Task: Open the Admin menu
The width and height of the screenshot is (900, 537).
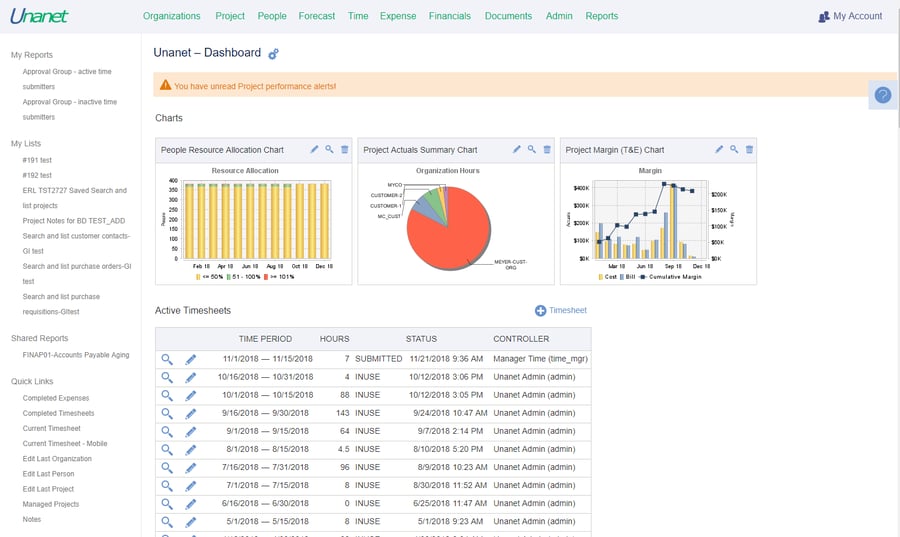Action: point(559,16)
